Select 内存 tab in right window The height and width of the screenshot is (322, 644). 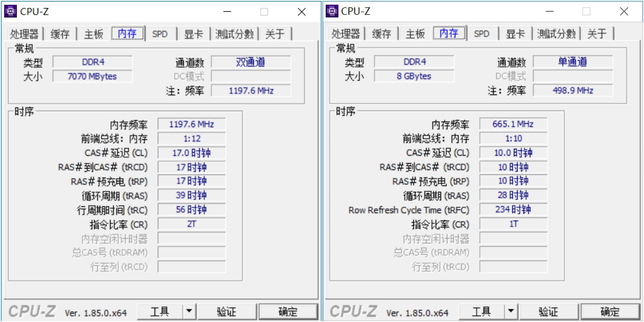(x=449, y=33)
